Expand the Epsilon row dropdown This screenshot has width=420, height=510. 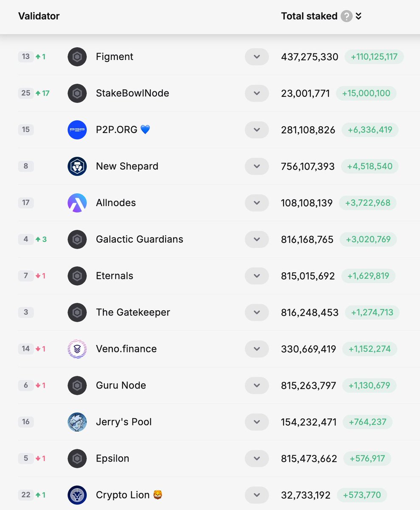tap(257, 459)
